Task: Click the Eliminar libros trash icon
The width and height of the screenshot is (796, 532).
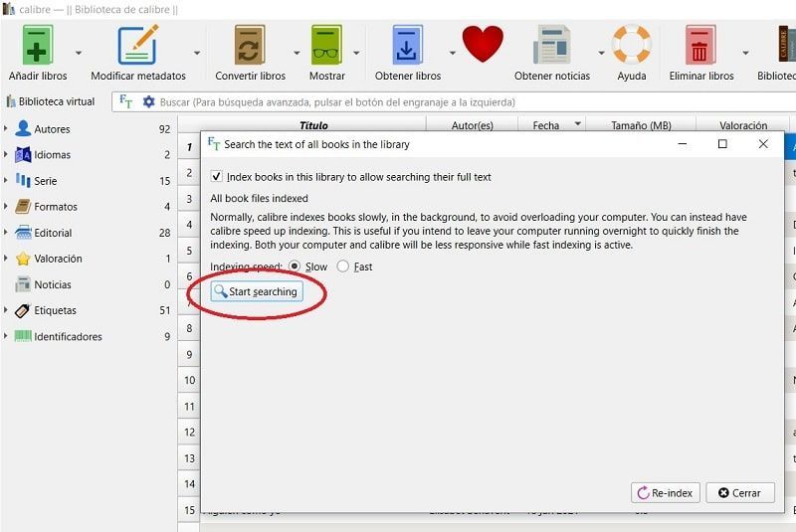Action: pyautogui.click(x=700, y=46)
